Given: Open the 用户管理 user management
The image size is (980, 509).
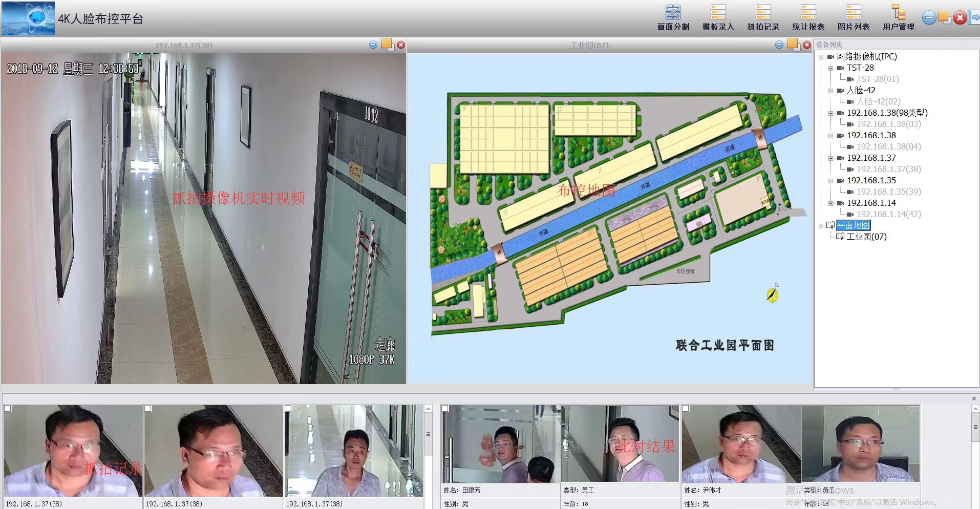Looking at the screenshot, I should tap(898, 17).
